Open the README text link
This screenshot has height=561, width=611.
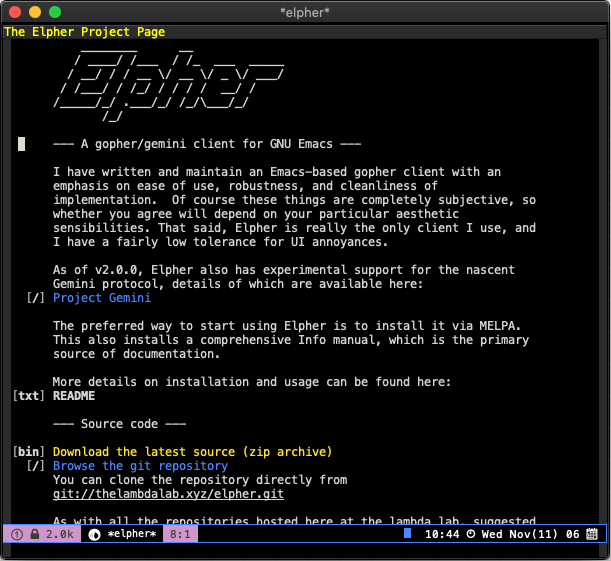pyautogui.click(x=74, y=396)
